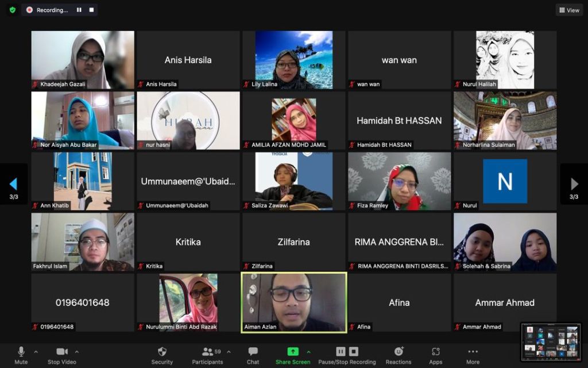Click the More options icon
Viewport: 588px width, 368px height.
pos(473,352)
